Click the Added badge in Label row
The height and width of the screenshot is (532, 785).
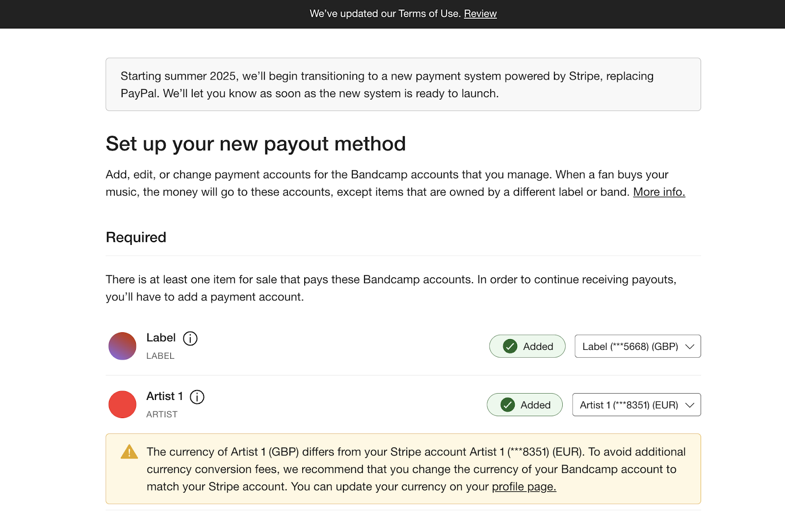[x=527, y=346]
